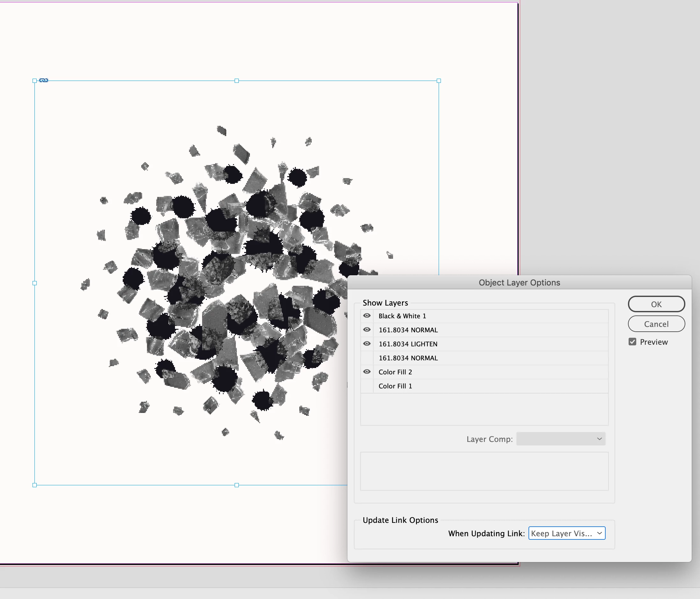Click the left-middle frame handle
Image resolution: width=700 pixels, height=599 pixels.
(x=34, y=283)
